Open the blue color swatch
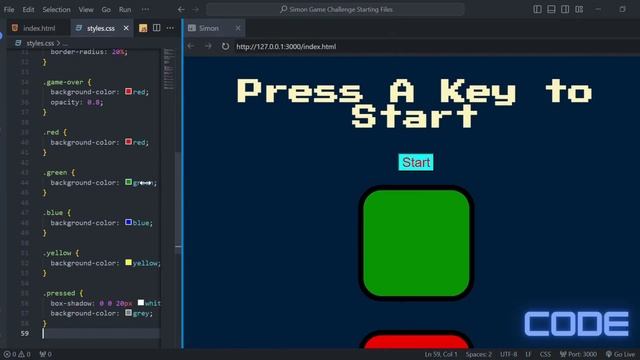The height and width of the screenshot is (360, 640). 128,222
